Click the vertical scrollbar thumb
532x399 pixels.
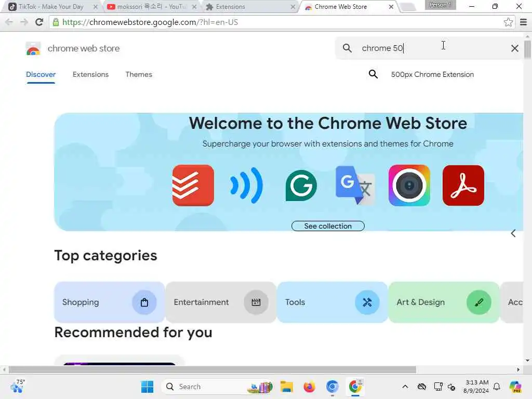click(x=527, y=49)
